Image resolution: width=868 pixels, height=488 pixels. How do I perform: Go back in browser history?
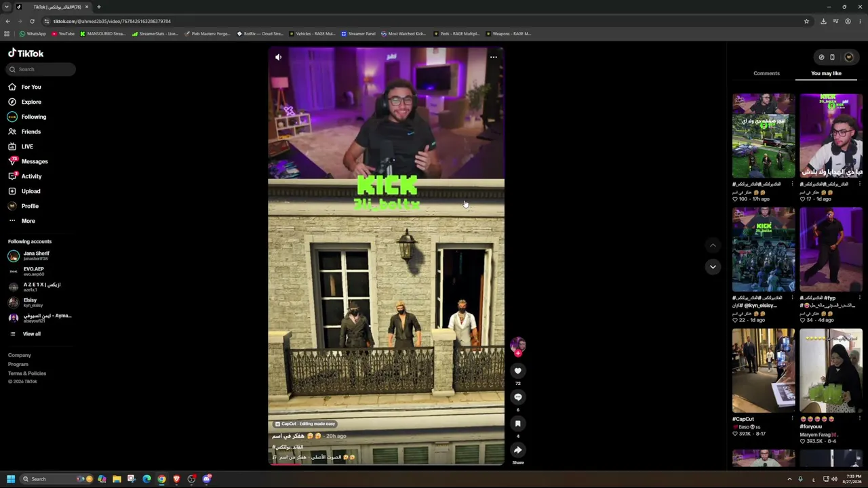[x=7, y=21]
